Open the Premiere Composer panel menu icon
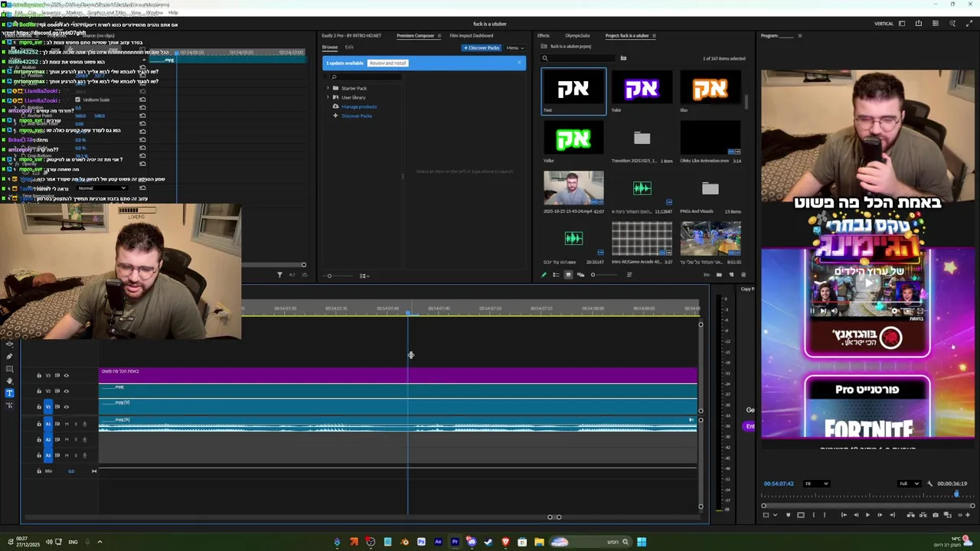 pyautogui.click(x=439, y=35)
